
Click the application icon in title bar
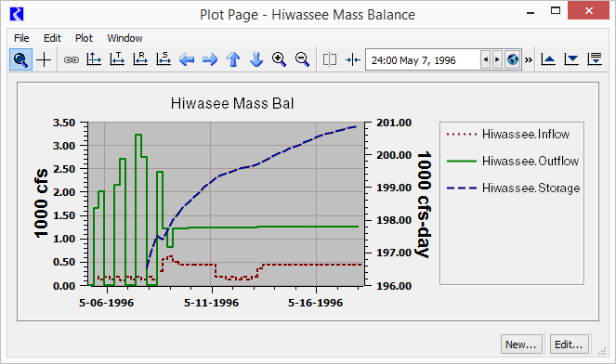pyautogui.click(x=17, y=14)
